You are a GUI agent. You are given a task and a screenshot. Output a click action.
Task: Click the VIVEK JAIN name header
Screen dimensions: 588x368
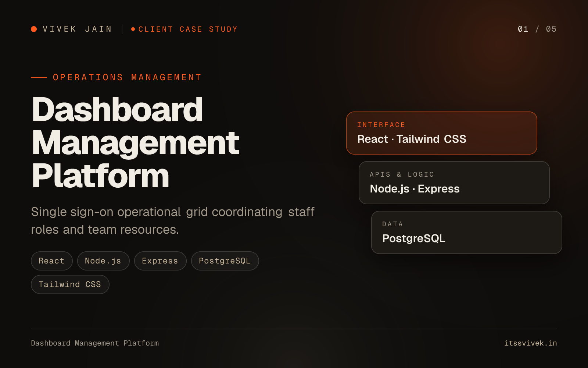(78, 29)
